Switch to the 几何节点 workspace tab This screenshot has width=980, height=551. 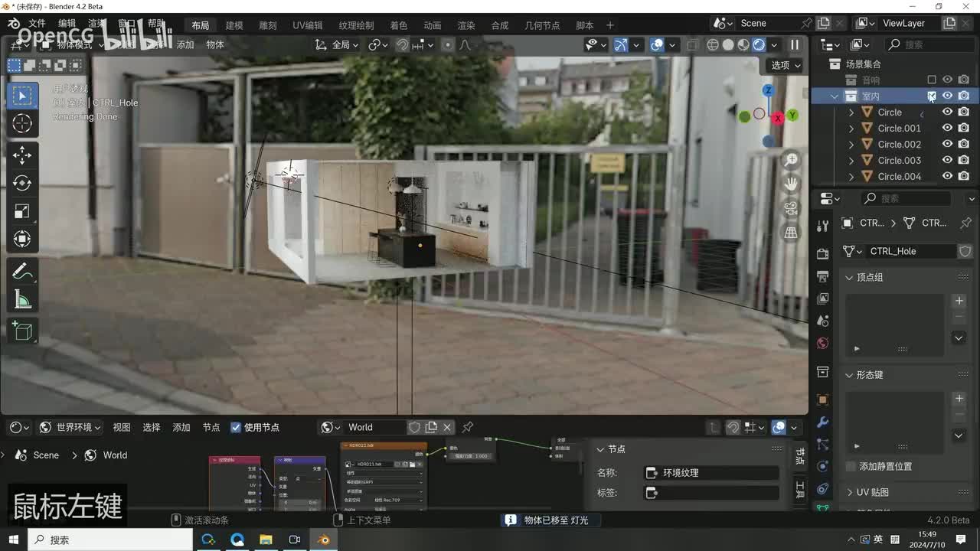[542, 25]
